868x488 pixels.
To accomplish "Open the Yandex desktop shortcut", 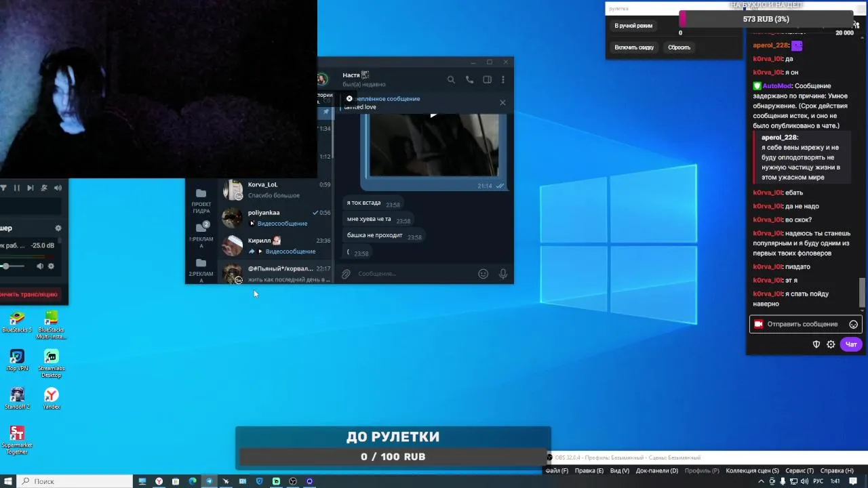I will (x=51, y=399).
